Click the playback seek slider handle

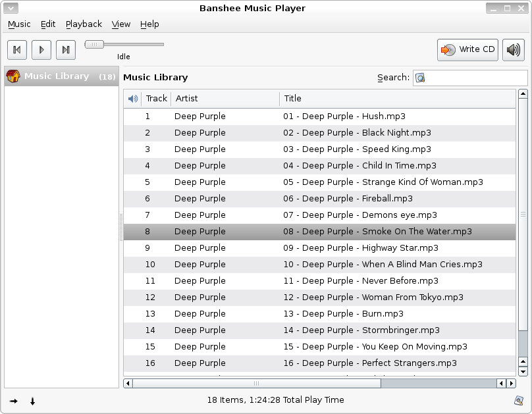point(94,44)
